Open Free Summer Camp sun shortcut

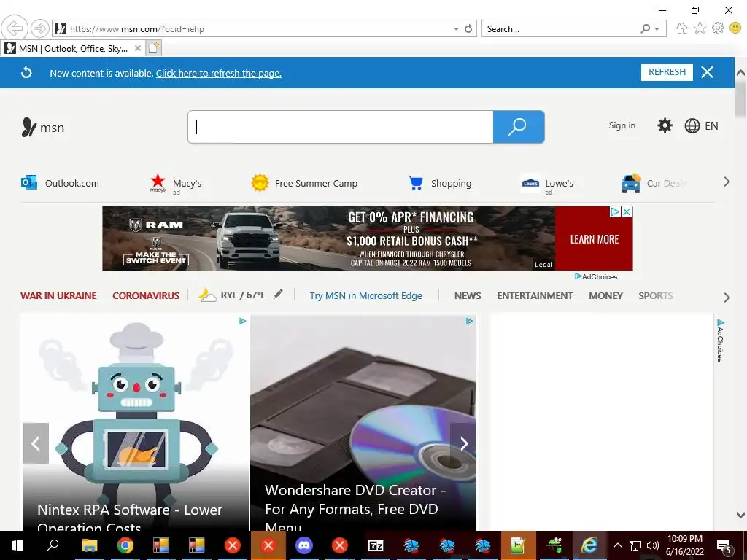click(x=304, y=183)
